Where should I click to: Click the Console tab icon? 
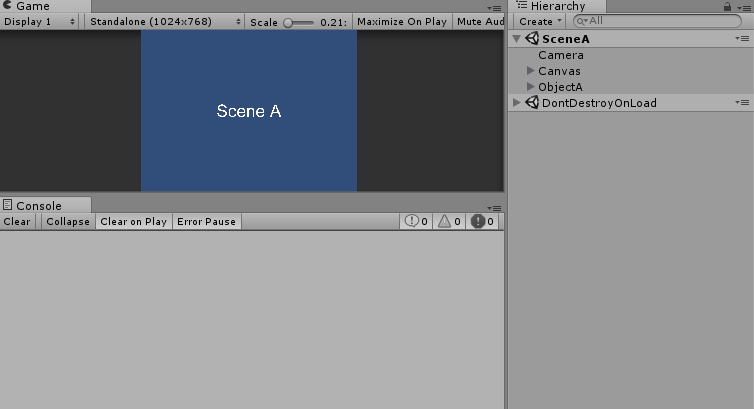[x=7, y=205]
